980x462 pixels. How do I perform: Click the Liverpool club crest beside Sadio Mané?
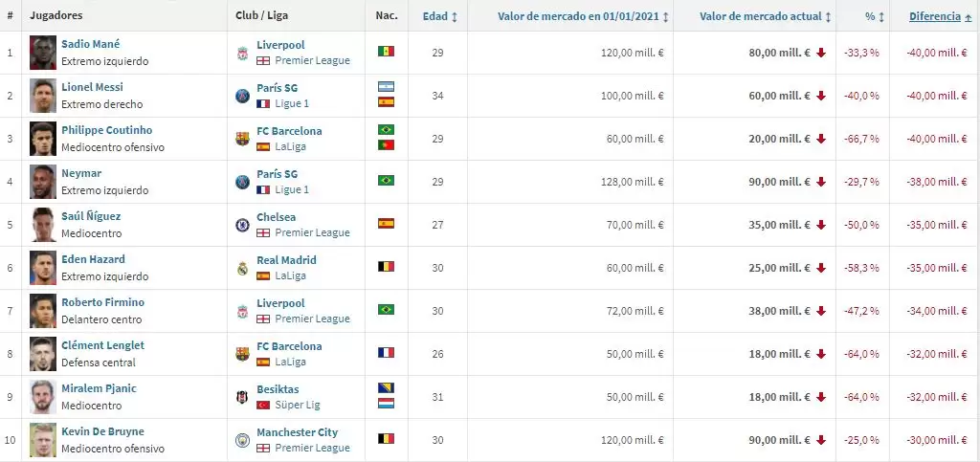coord(242,53)
